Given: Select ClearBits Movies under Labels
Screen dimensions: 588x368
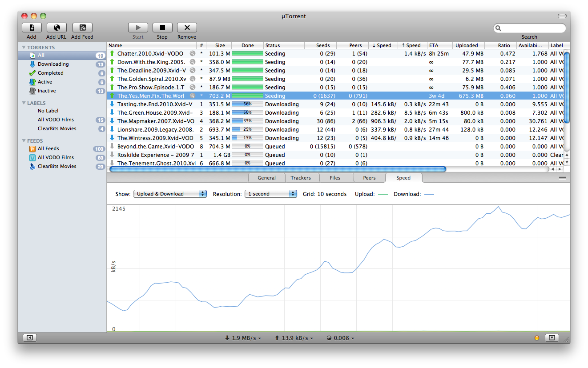Looking at the screenshot, I should click(62, 128).
